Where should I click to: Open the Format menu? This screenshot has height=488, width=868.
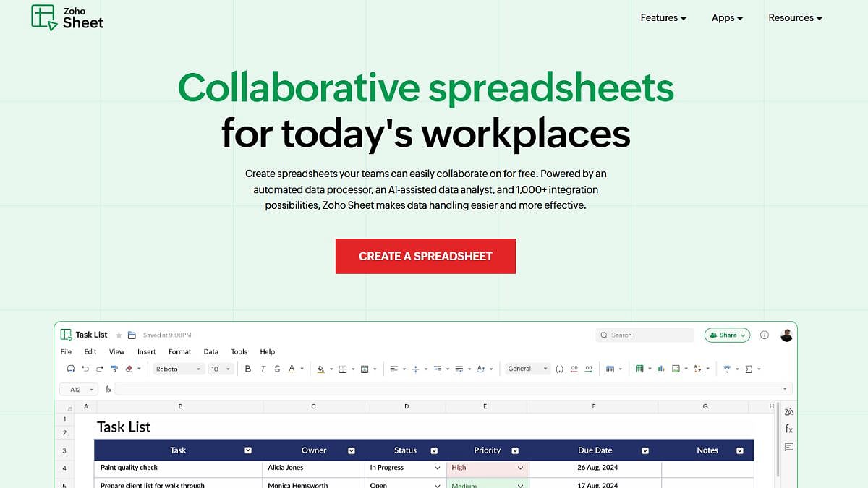(179, 351)
